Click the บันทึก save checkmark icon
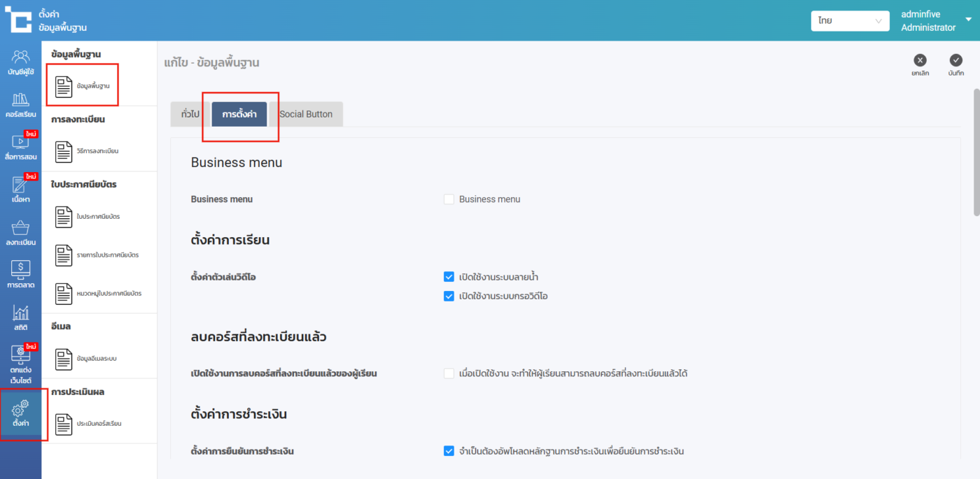 click(x=955, y=61)
